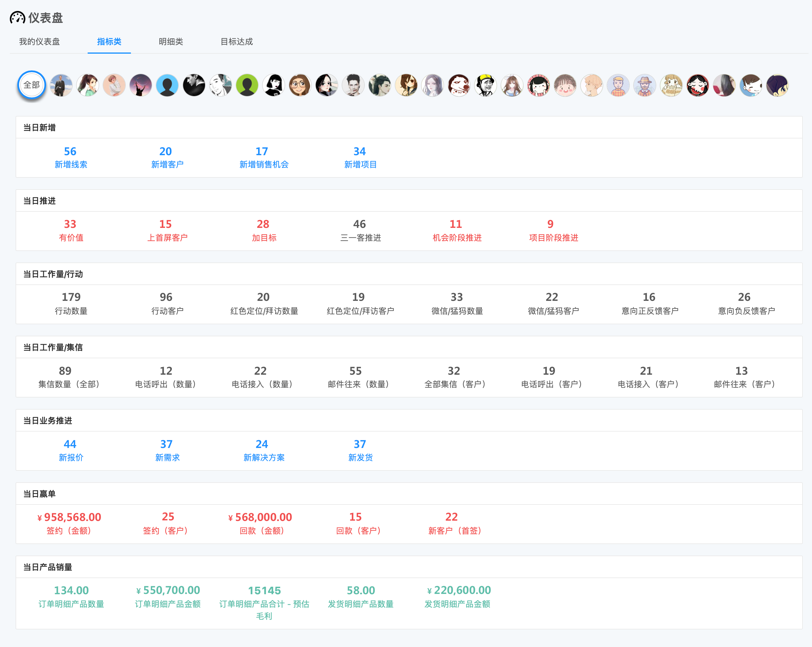Open 机会阶段推进 metric showing 11
Screen dimensions: 812x647
(456, 225)
